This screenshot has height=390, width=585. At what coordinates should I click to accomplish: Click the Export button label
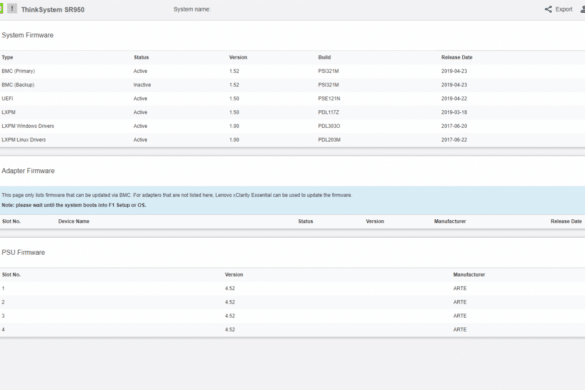pos(563,9)
